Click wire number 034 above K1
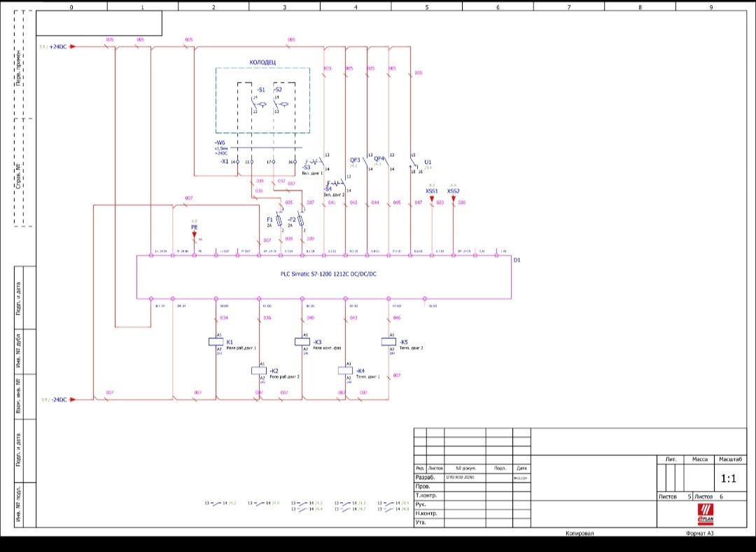Image resolution: width=756 pixels, height=552 pixels. point(224,318)
